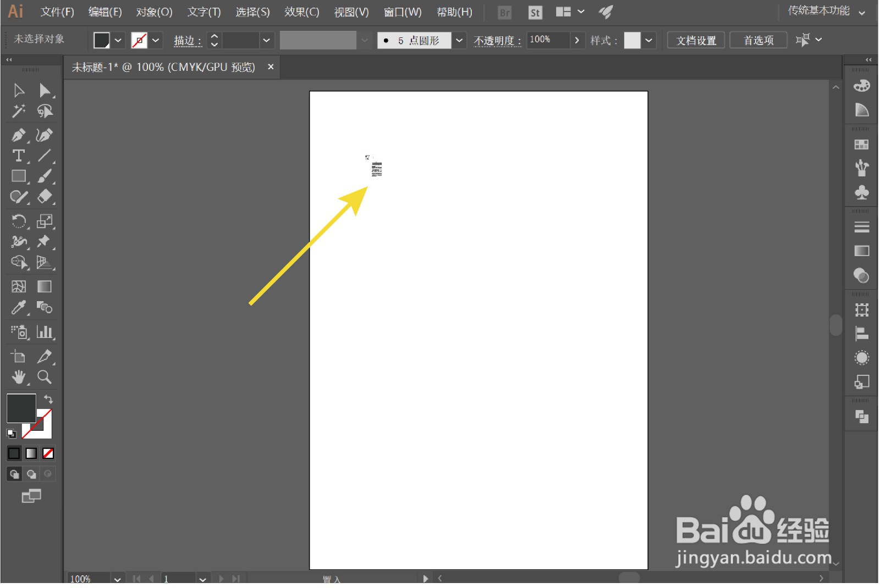Pick the Line Segment tool
The height and width of the screenshot is (588, 880).
pyautogui.click(x=45, y=156)
